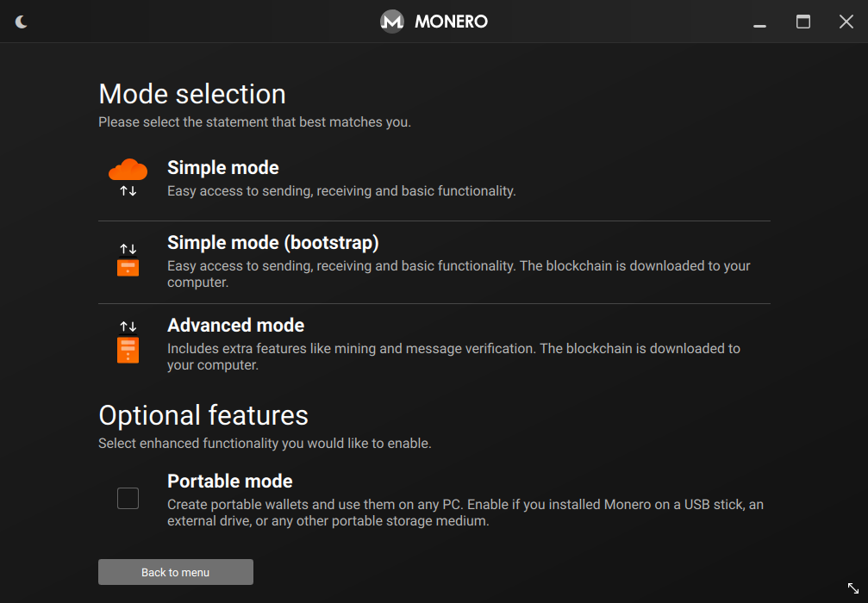Click the Portable mode label text
Image resolution: width=868 pixels, height=603 pixels.
point(229,482)
